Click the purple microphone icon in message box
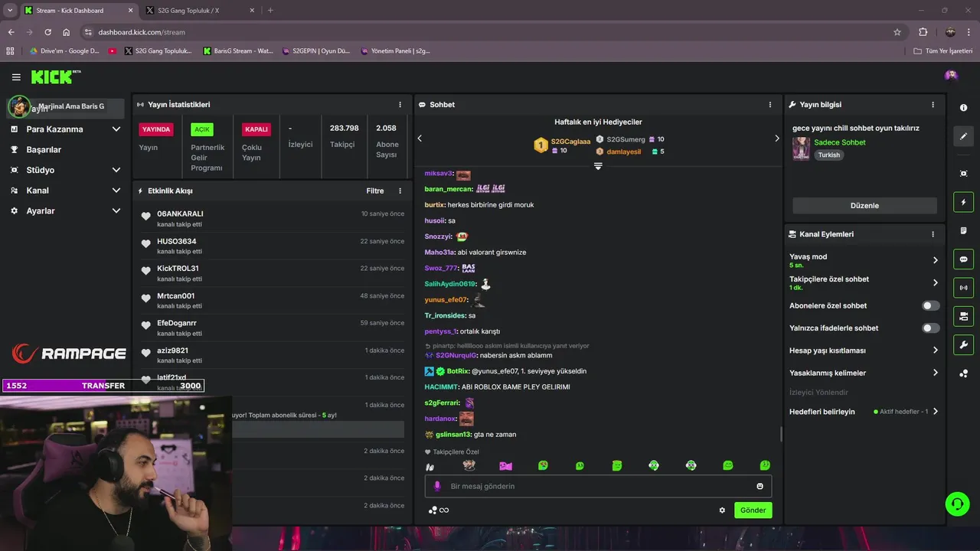The height and width of the screenshot is (551, 980). pyautogui.click(x=438, y=486)
